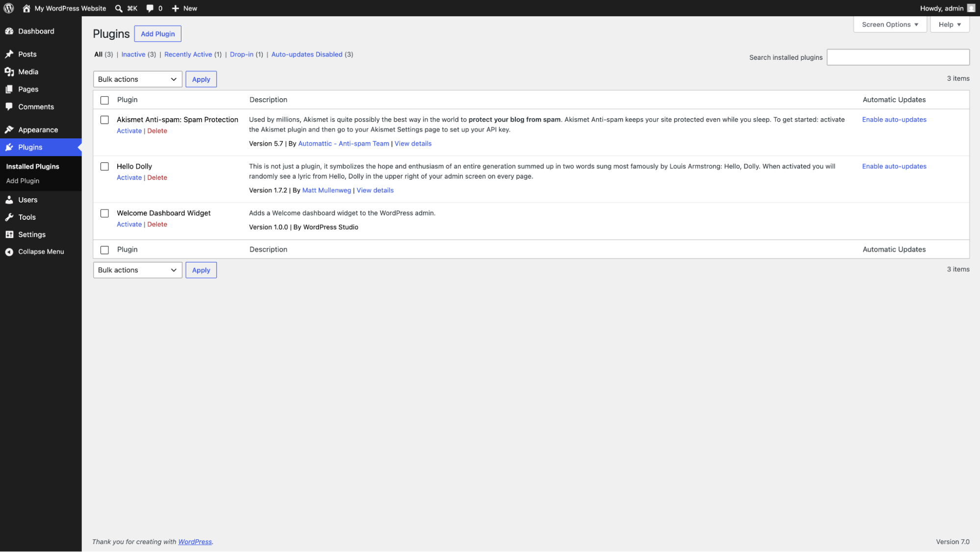Viewport: 980px width, 552px height.
Task: Click the Pages icon in sidebar
Action: point(9,89)
